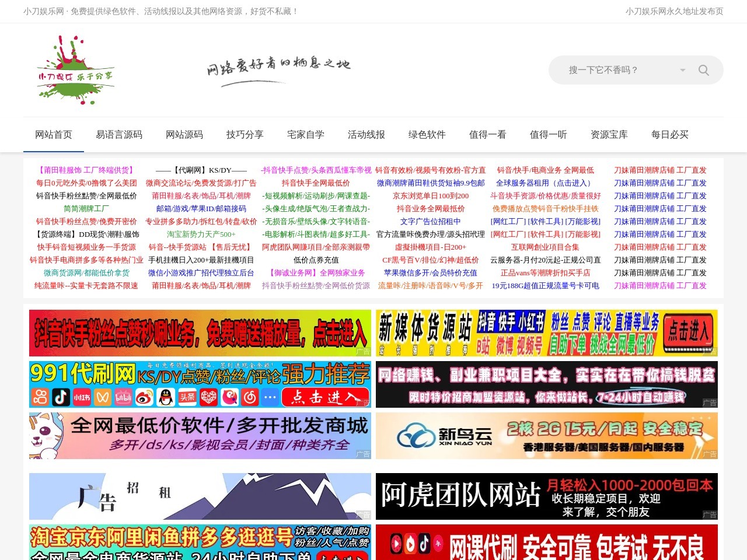Click 全球服务器租用（点击进入） link
Image resolution: width=747 pixels, height=560 pixels.
(x=546, y=183)
